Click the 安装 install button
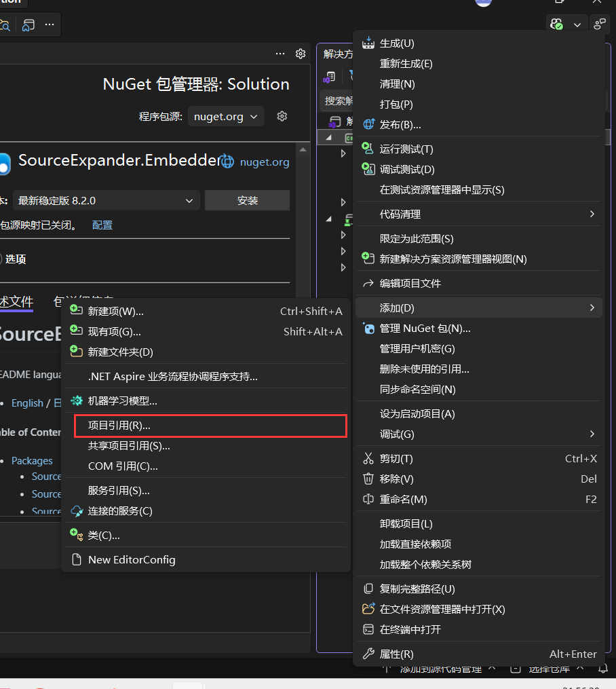 247,200
